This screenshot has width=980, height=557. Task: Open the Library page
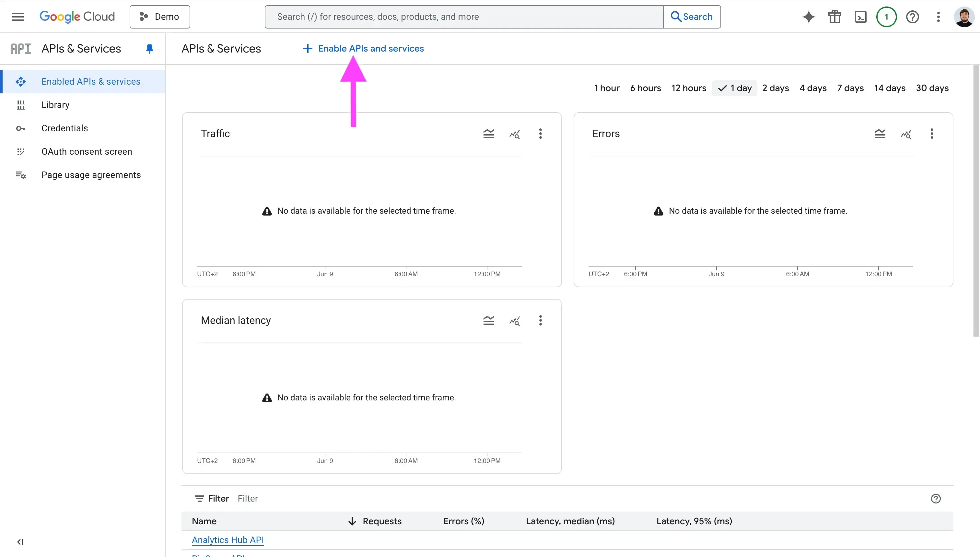(55, 105)
